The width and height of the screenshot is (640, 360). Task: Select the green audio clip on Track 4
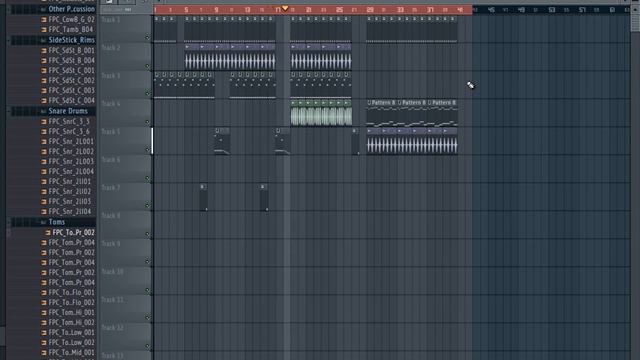[x=321, y=113]
